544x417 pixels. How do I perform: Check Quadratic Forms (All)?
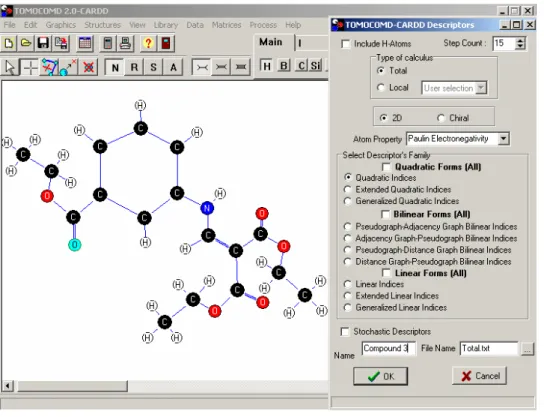click(x=386, y=167)
